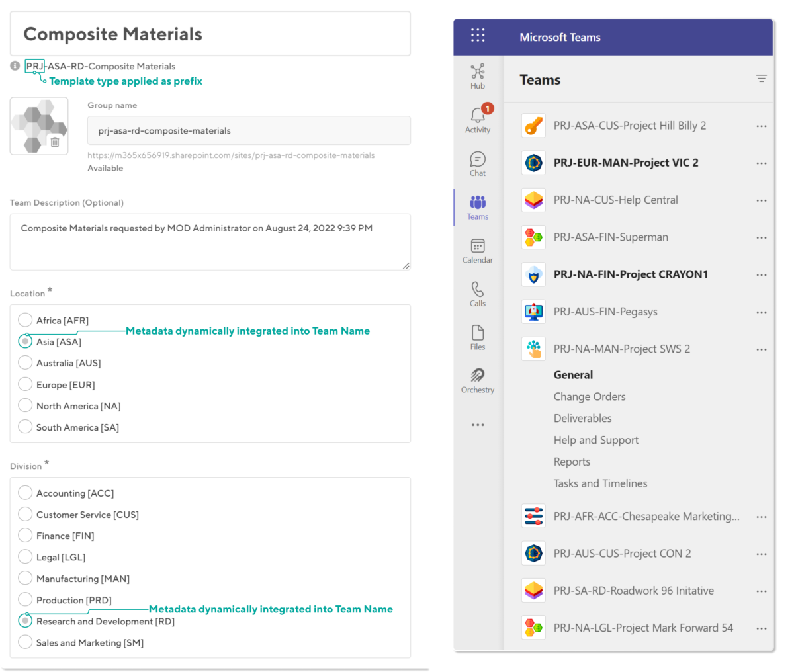The image size is (794, 672).
Task: Open the Reports channel
Action: [572, 461]
